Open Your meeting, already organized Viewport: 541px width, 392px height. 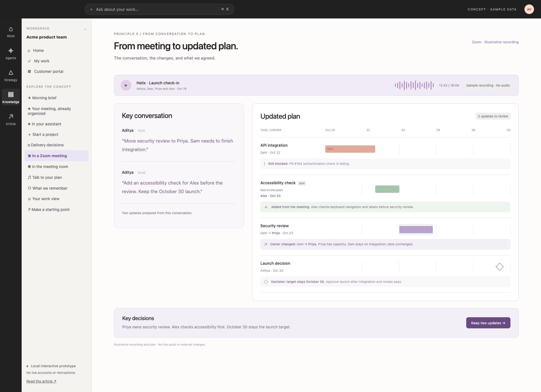coord(56,111)
